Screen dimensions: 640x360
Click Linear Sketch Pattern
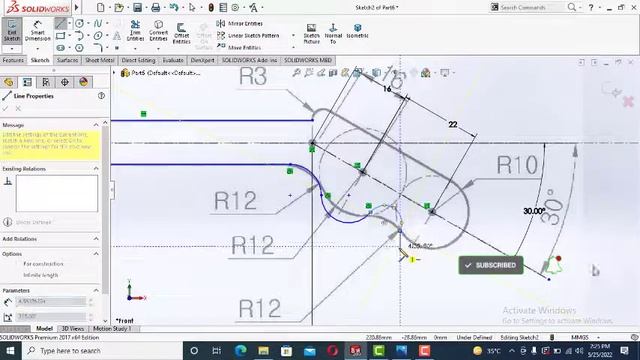pyautogui.click(x=248, y=36)
